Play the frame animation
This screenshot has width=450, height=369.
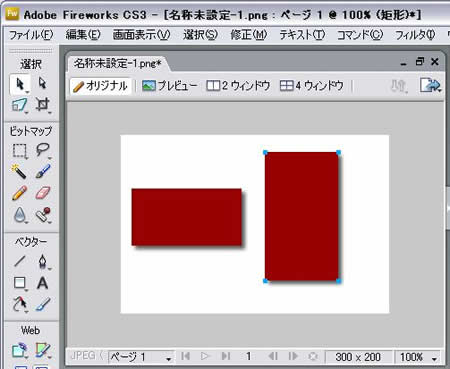(x=205, y=356)
